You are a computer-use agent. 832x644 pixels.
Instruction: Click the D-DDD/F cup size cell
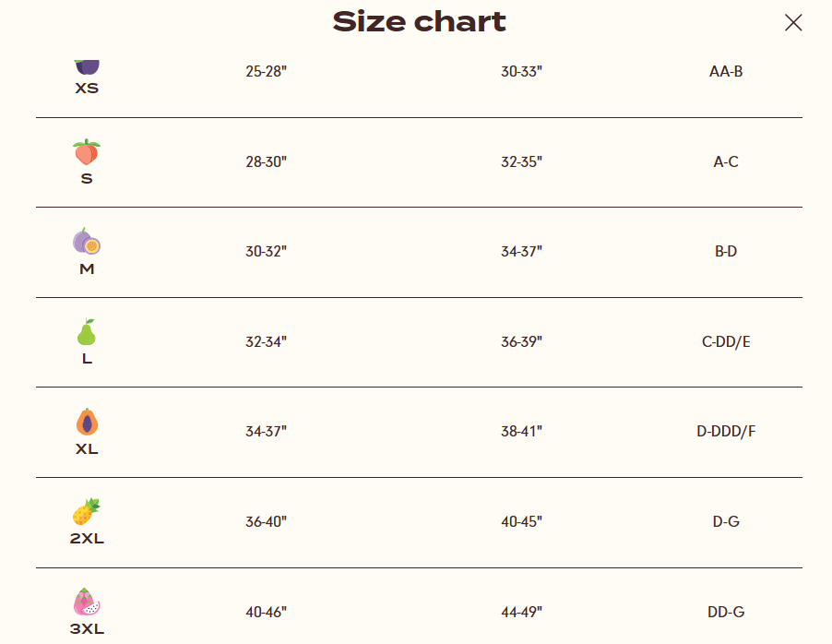[726, 431]
